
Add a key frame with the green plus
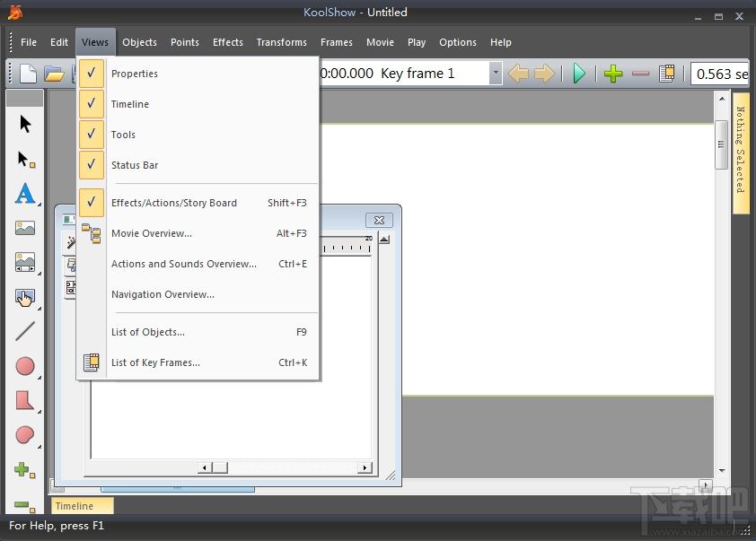tap(613, 74)
